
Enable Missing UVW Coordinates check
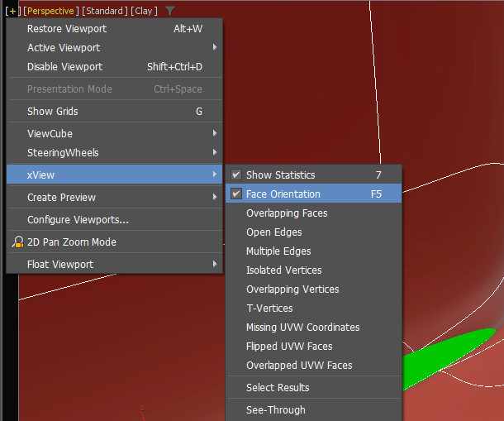314,327
